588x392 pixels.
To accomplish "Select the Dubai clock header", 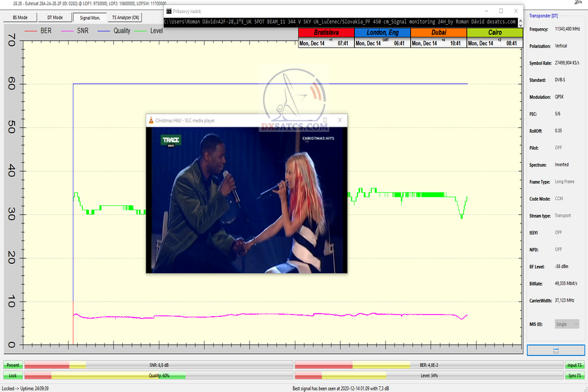I will [x=438, y=33].
